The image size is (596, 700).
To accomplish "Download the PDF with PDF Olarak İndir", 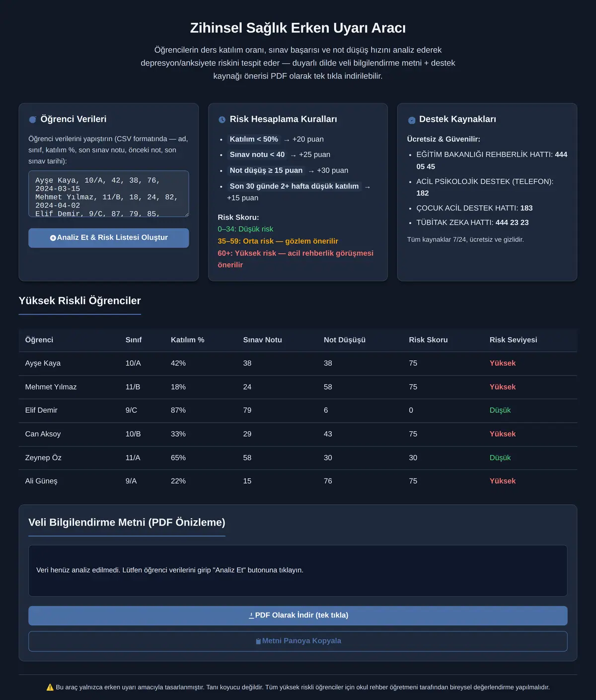I will click(x=298, y=616).
